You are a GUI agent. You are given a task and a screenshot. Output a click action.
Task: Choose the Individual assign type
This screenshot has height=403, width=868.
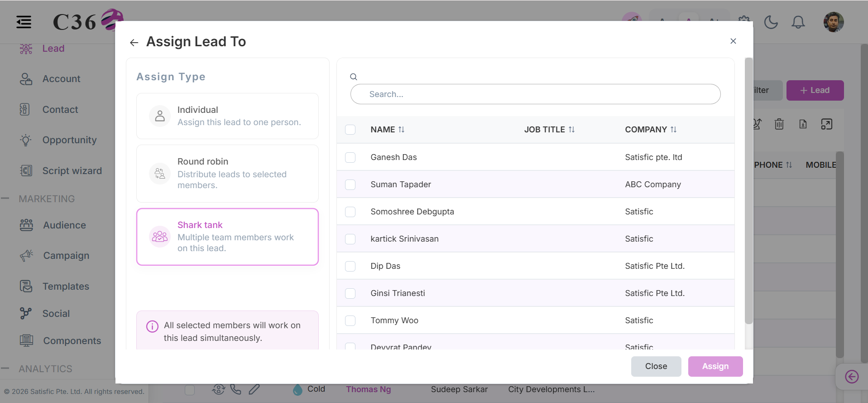click(x=227, y=116)
